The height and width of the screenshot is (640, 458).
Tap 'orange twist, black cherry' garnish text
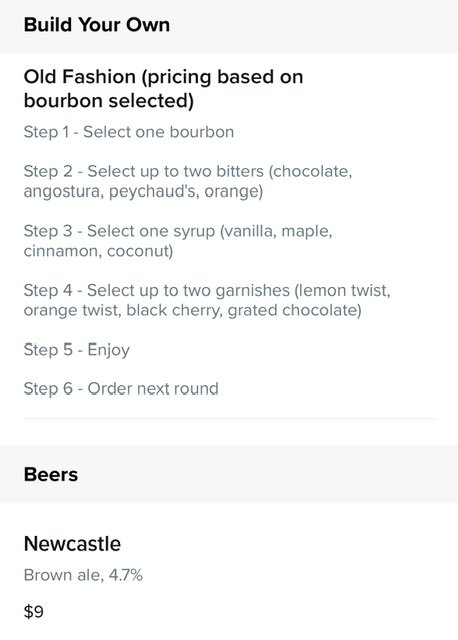click(120, 311)
